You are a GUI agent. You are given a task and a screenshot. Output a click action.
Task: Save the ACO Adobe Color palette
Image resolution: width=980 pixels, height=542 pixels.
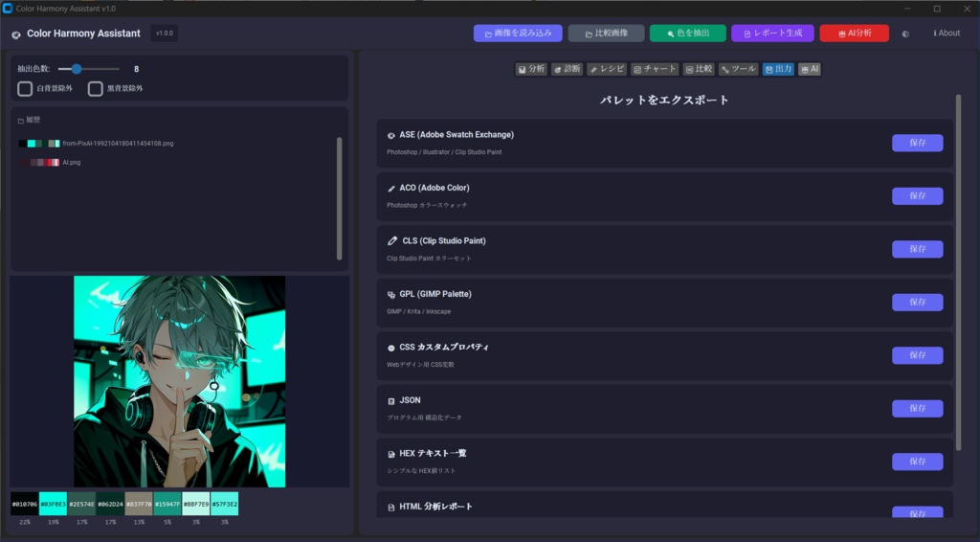coord(917,195)
